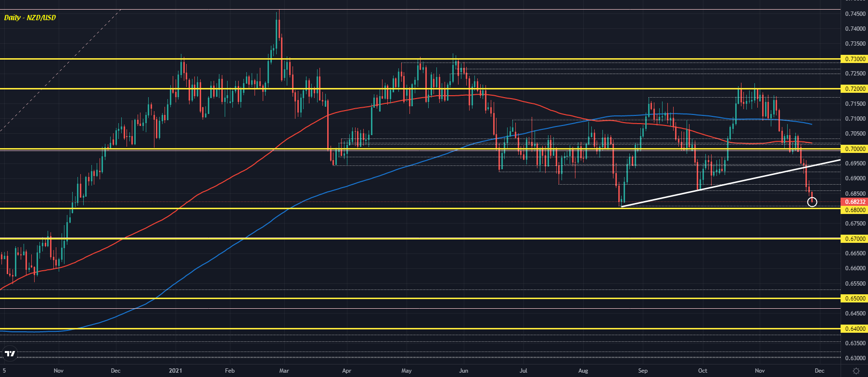
Task: Click the Apr label on the time axis
Action: pos(346,371)
